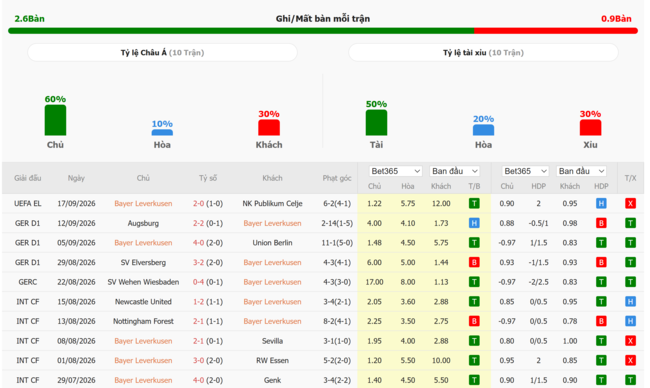Click the green 60% Chủ bar
650x388 pixels.
tap(55, 120)
